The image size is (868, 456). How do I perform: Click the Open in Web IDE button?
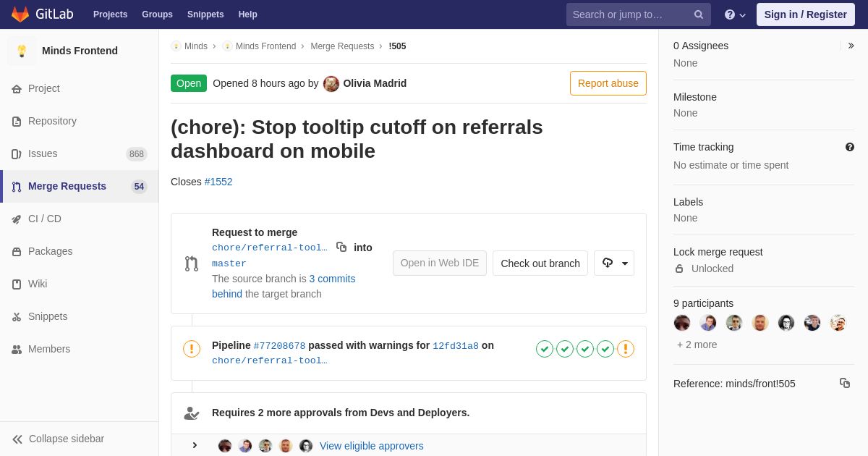440,263
